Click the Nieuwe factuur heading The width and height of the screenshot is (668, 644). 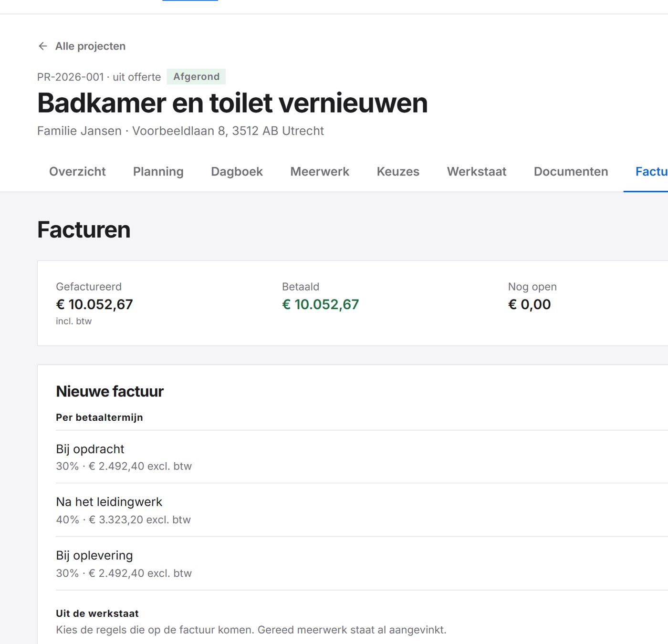[x=110, y=391]
